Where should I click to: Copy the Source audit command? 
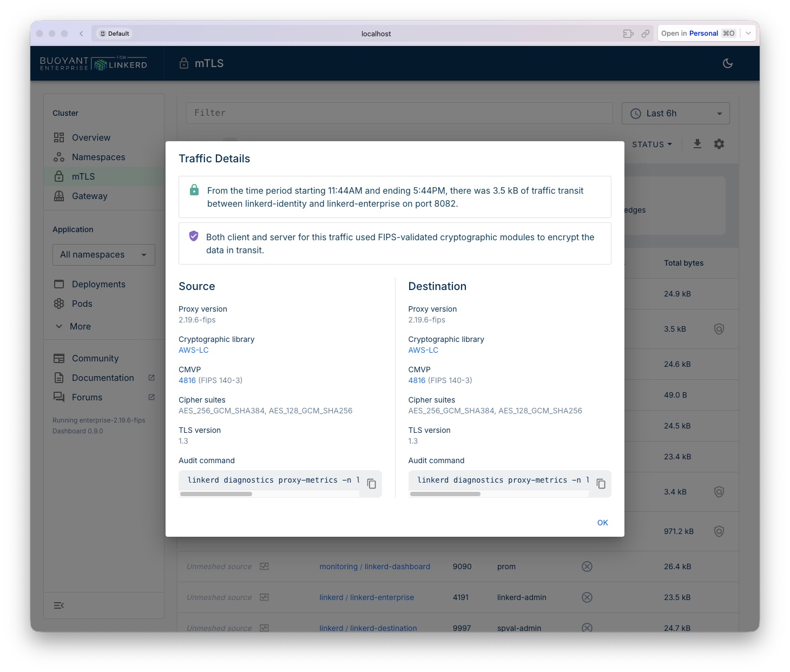371,484
